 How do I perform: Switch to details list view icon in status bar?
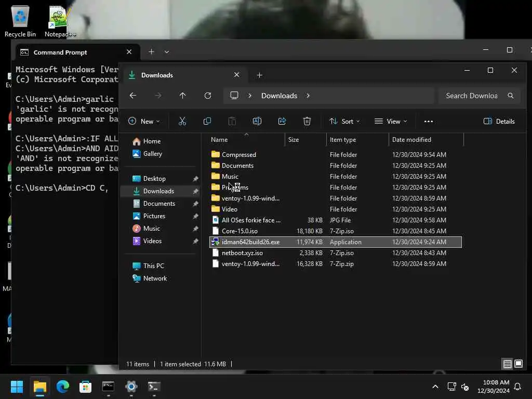click(507, 364)
